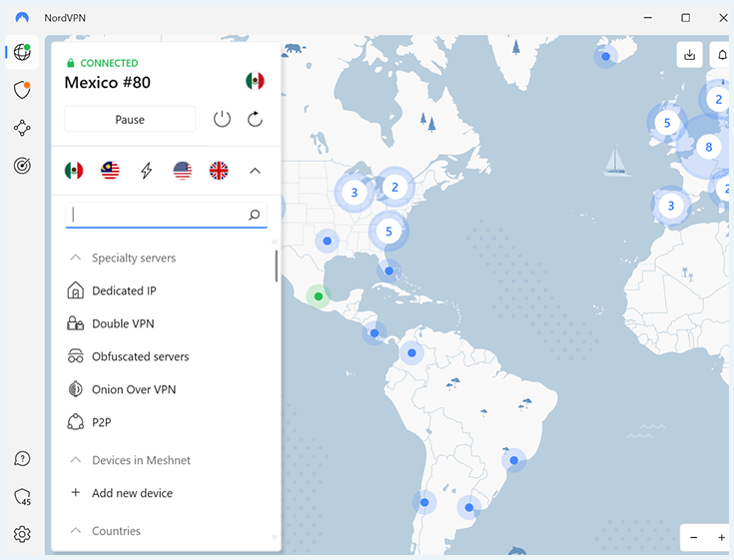Click the UK cluster marker showing 5

pos(667,123)
